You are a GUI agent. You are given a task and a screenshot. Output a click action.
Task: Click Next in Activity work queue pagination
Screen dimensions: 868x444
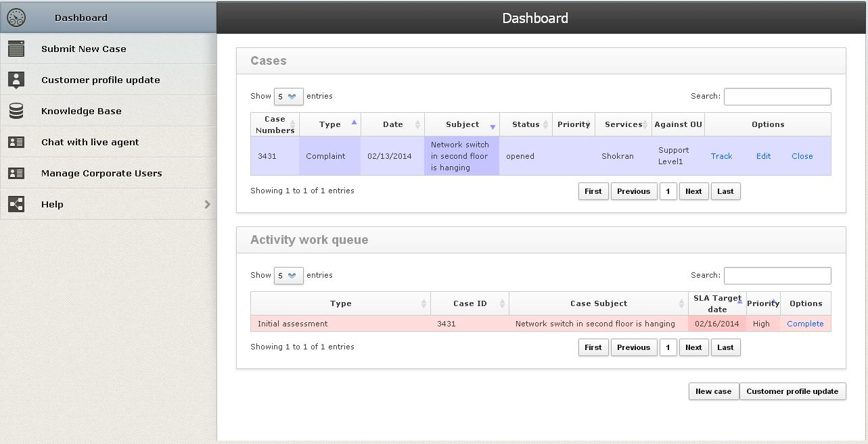point(693,347)
